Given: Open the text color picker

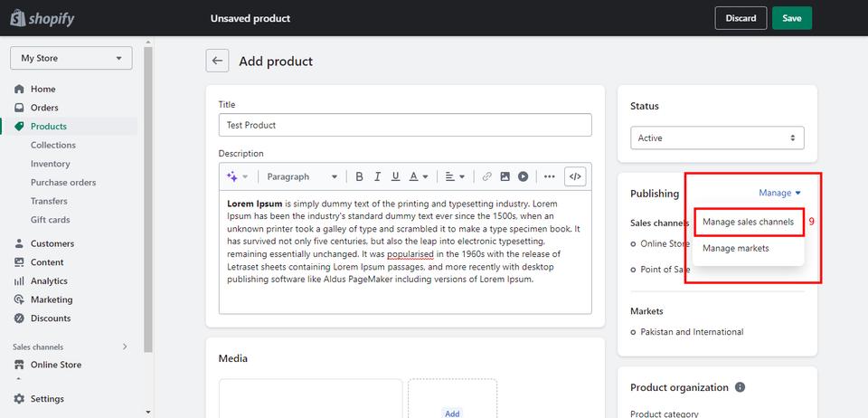Looking at the screenshot, I should coord(419,176).
